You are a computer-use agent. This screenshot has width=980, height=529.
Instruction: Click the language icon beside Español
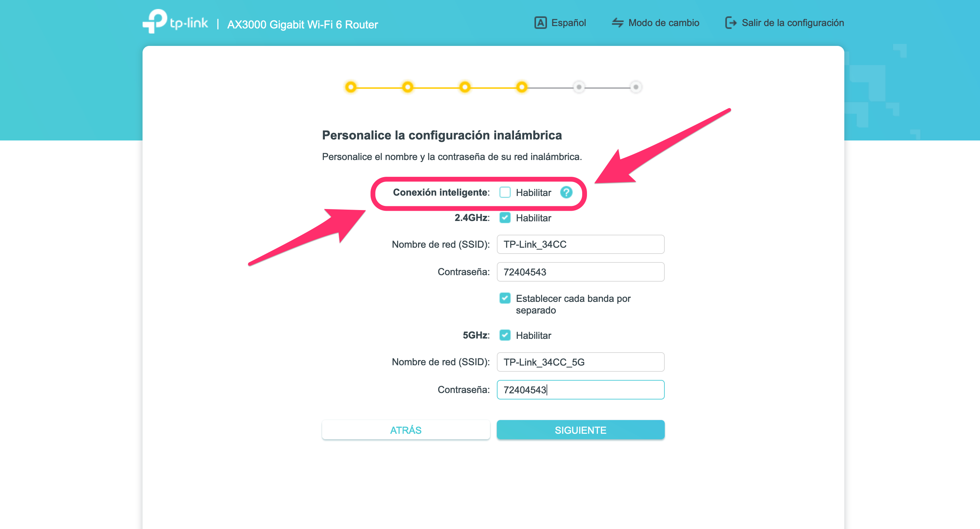click(x=540, y=23)
